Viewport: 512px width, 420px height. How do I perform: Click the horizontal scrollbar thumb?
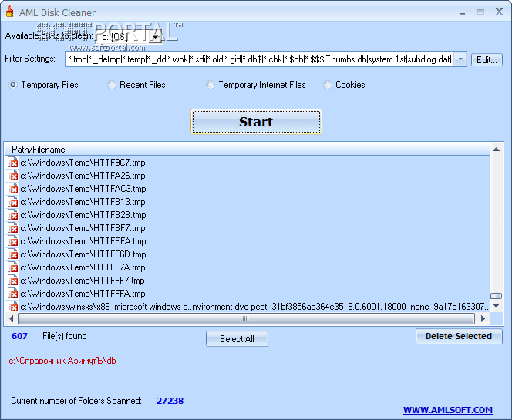(x=246, y=318)
